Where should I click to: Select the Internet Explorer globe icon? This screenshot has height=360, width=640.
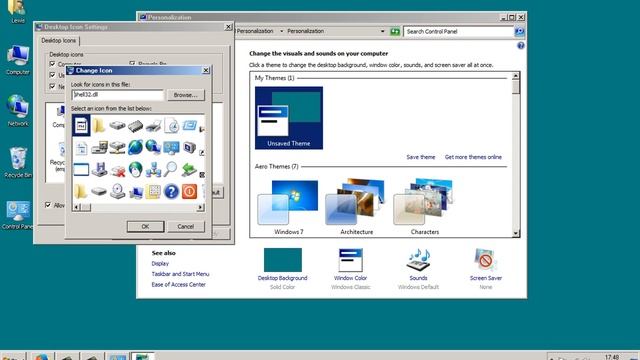(x=135, y=147)
